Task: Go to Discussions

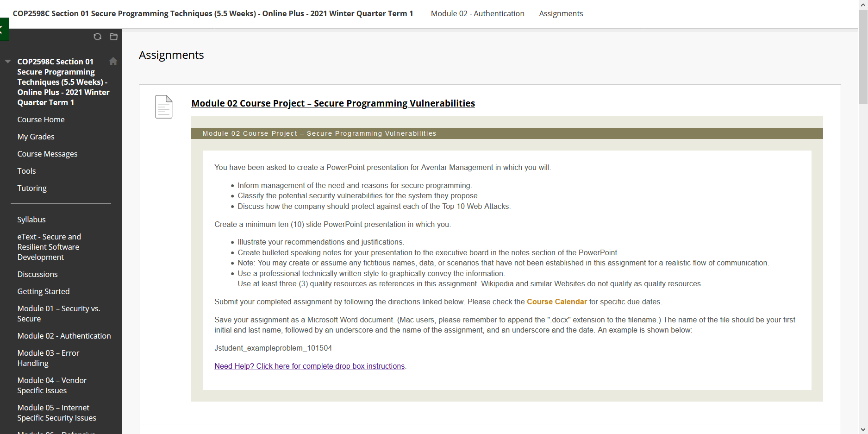Action: 38,274
